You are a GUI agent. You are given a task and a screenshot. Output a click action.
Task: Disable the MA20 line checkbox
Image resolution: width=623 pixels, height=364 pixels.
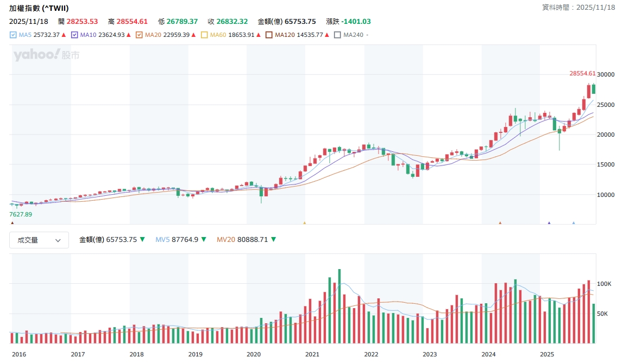pyautogui.click(x=139, y=35)
